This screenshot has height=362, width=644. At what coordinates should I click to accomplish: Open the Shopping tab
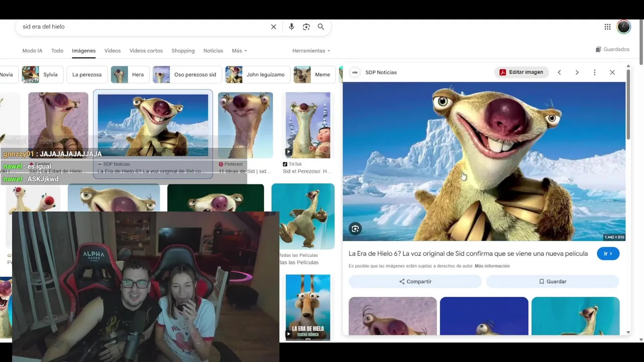pos(183,51)
